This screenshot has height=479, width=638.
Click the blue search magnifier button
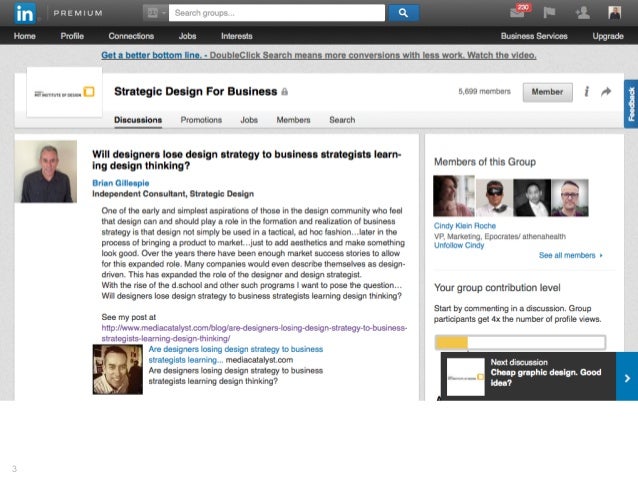[403, 13]
